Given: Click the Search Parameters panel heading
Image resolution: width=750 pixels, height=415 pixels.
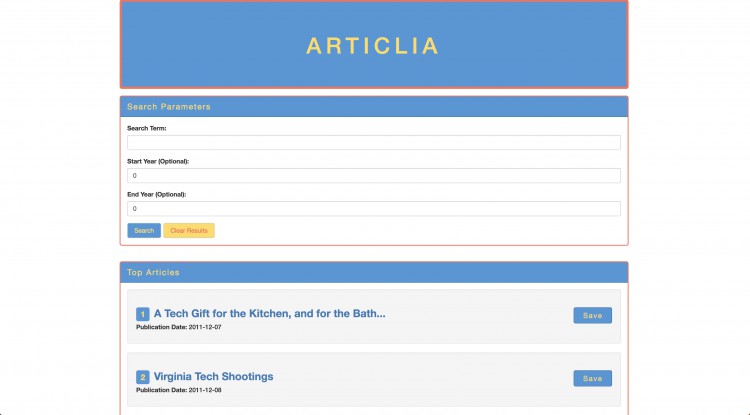Looking at the screenshot, I should [168, 107].
